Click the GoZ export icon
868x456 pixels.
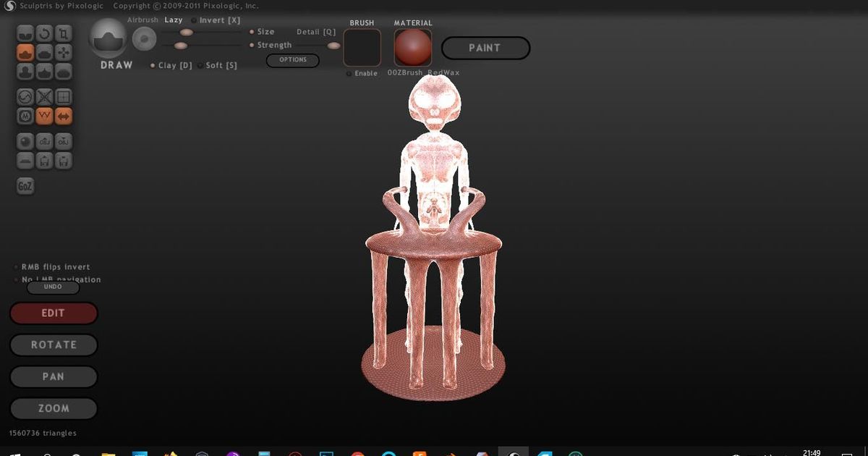point(25,186)
